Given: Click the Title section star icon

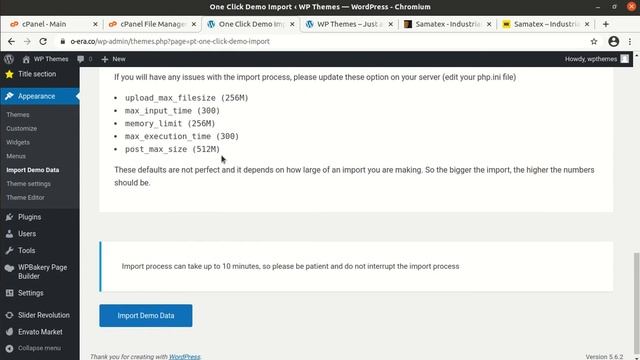Looking at the screenshot, I should click(9, 74).
